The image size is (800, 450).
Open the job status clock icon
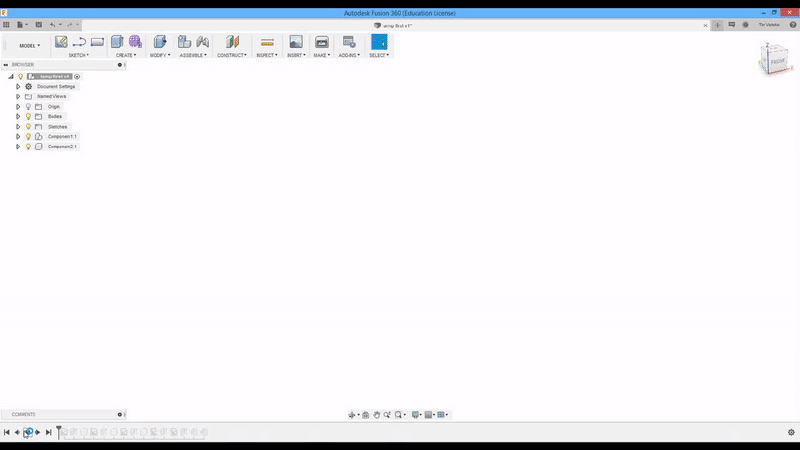(x=745, y=24)
